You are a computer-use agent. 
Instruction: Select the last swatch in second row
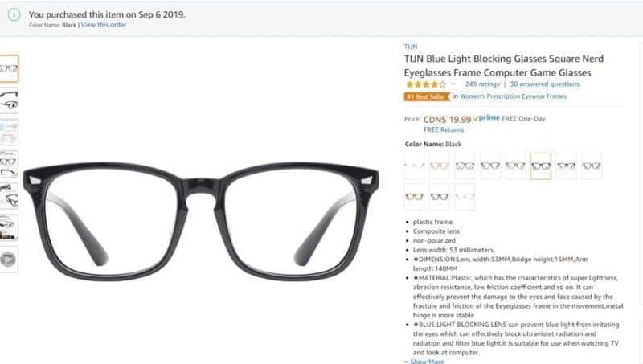(465, 197)
